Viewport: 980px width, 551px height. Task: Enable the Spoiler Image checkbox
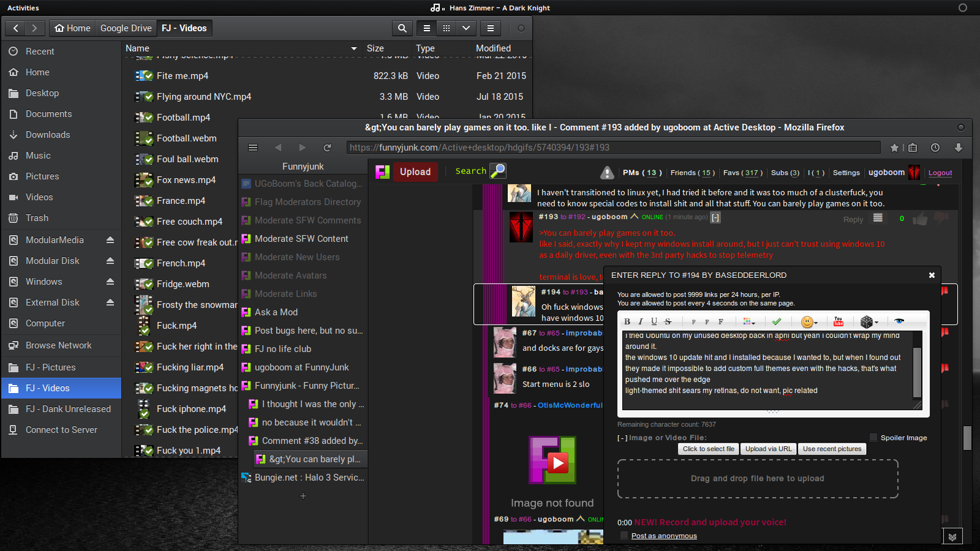(x=873, y=437)
